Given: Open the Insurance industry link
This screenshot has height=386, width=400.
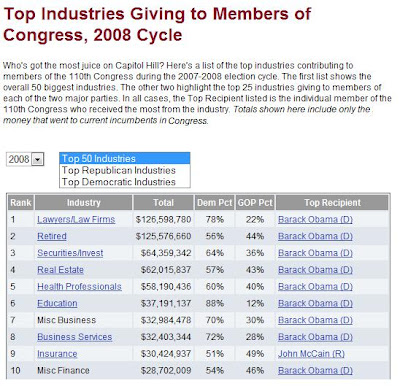Looking at the screenshot, I should click(x=57, y=354).
